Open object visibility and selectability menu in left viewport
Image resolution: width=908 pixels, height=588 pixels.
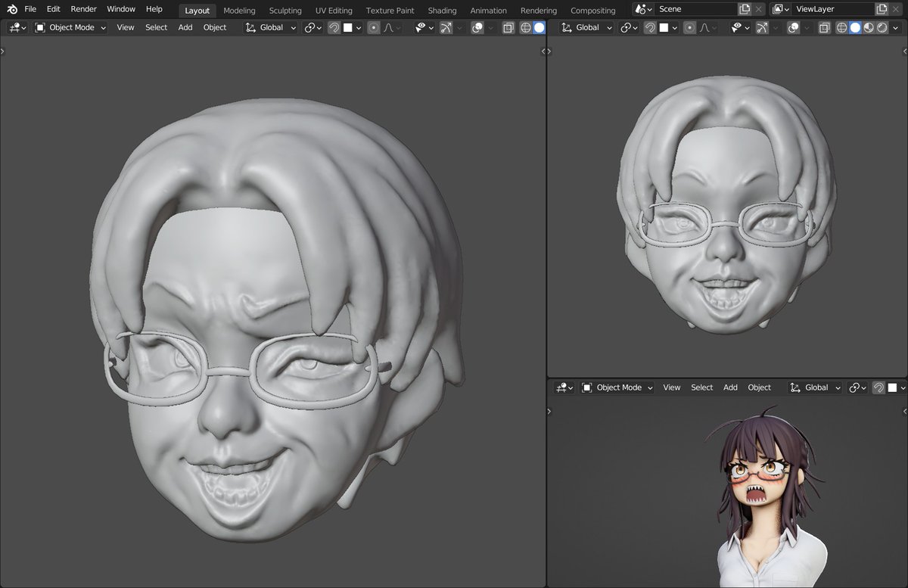tap(423, 27)
